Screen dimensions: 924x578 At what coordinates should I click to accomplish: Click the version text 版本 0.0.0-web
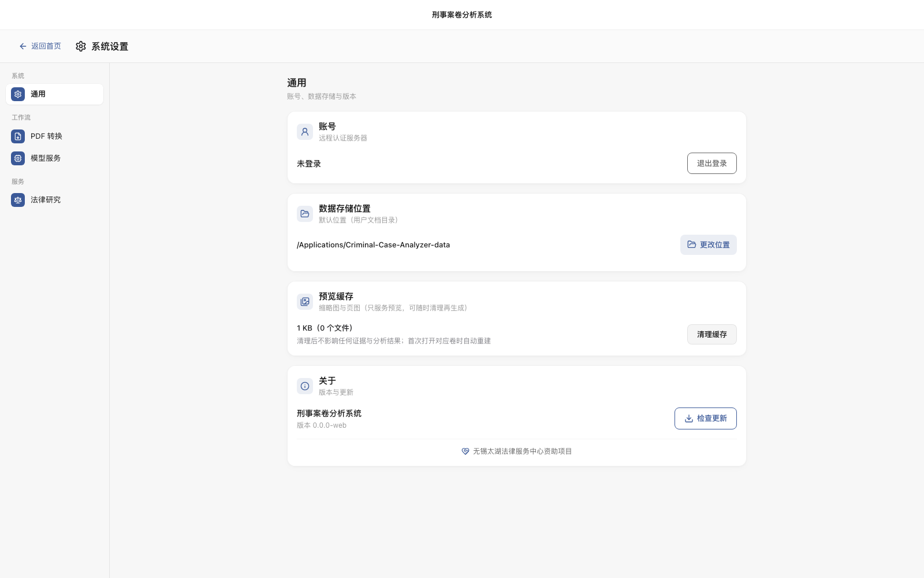[x=322, y=425]
